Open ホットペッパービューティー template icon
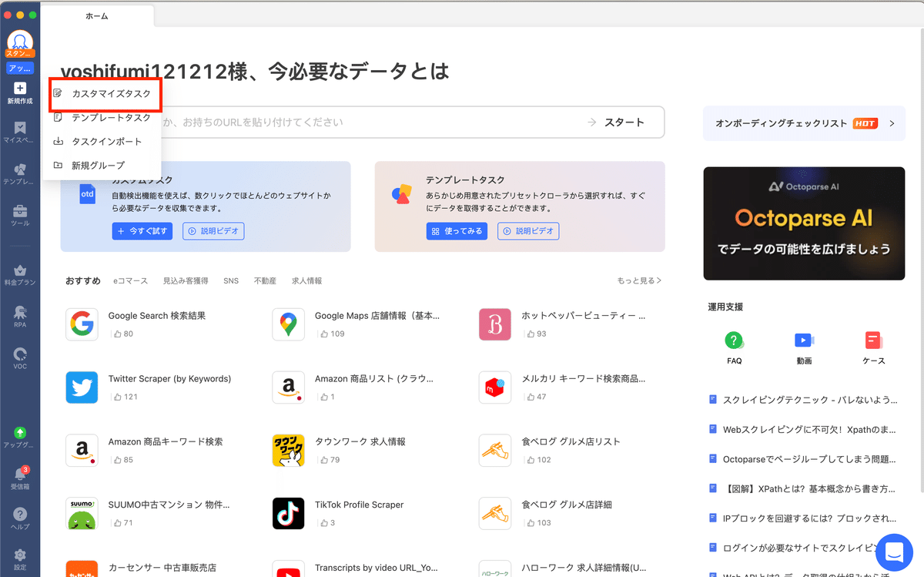Viewport: 924px width, 577px height. click(x=495, y=324)
